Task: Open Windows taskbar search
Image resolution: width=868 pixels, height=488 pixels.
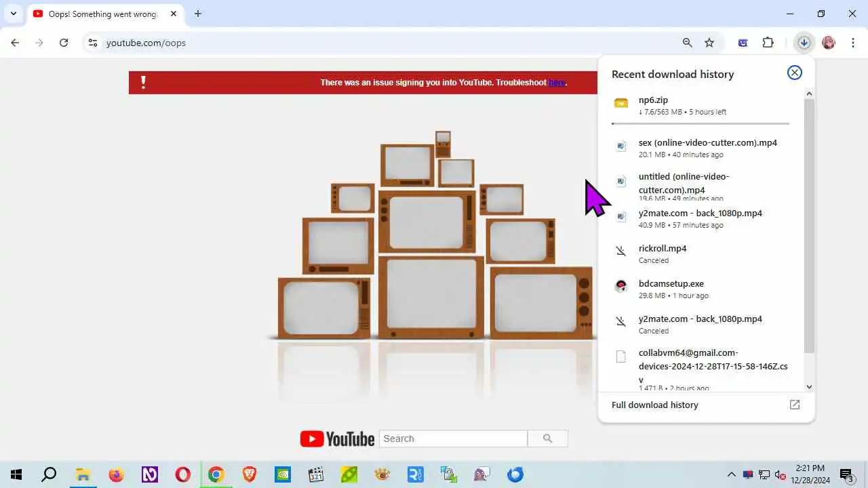Action: (x=49, y=474)
